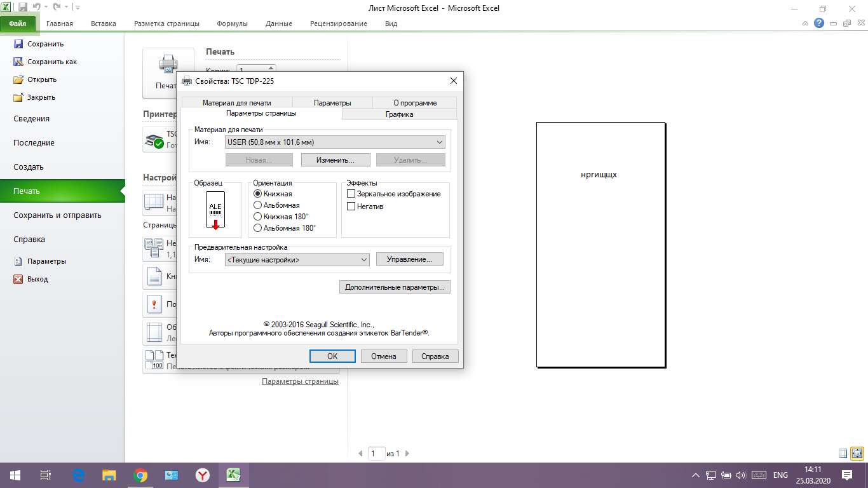This screenshot has width=868, height=488.
Task: Select the Параметры страницы tab in dialog
Action: pos(261,113)
